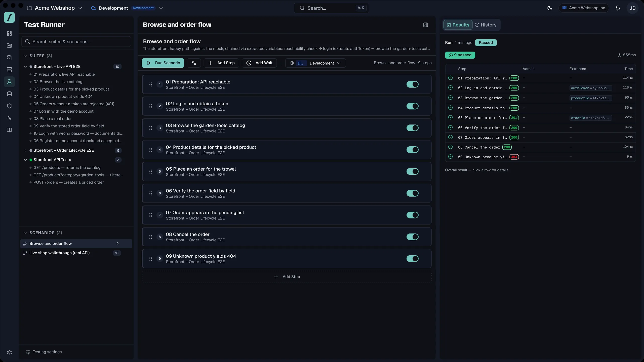The image size is (644, 362).
Task: Open test 08 Place a real order
Action: [52, 119]
